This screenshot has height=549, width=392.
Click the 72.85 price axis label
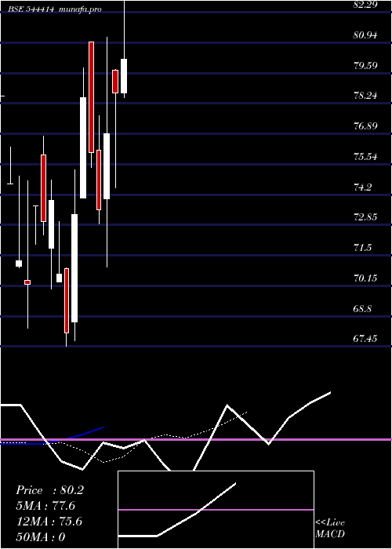coord(365,216)
